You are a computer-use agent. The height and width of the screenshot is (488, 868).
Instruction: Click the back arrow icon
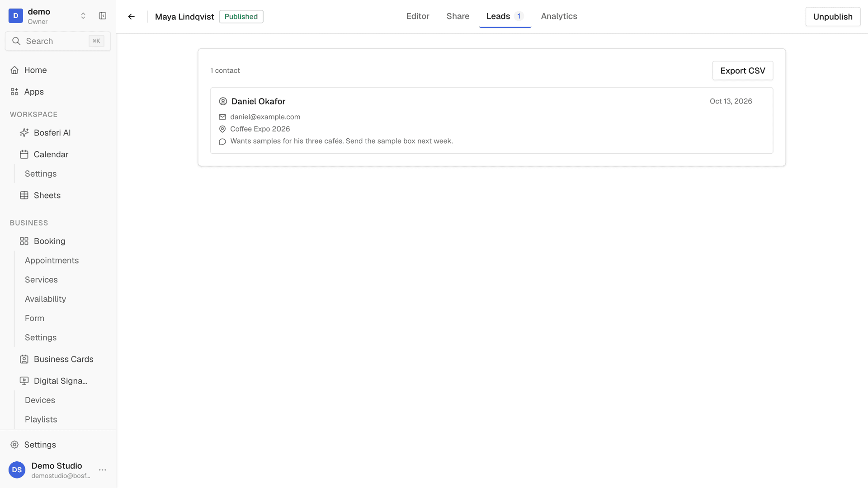click(131, 17)
